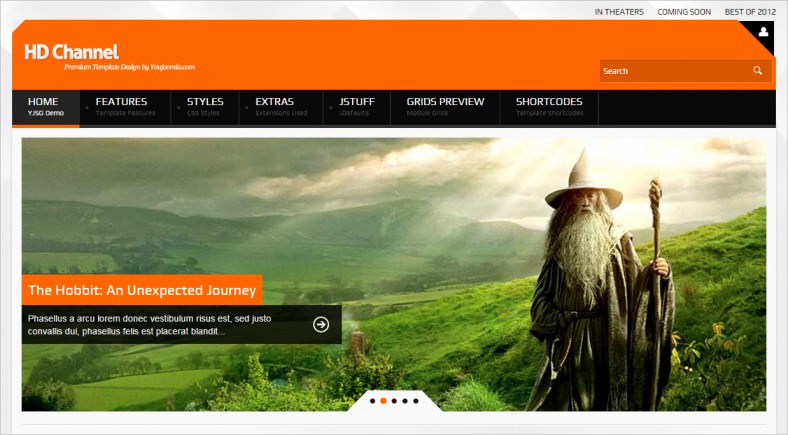Select the first slideshow dot
The width and height of the screenshot is (788, 435).
[372, 401]
